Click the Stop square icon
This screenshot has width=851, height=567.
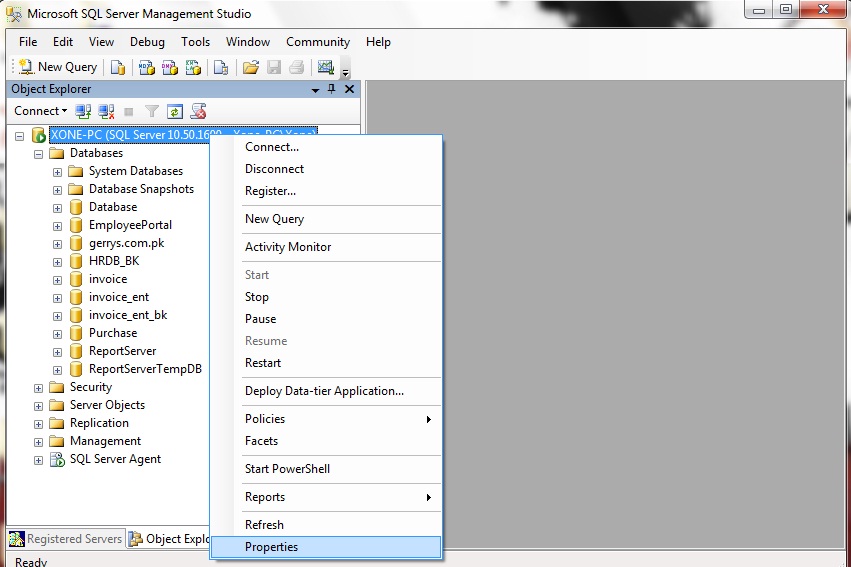[129, 112]
